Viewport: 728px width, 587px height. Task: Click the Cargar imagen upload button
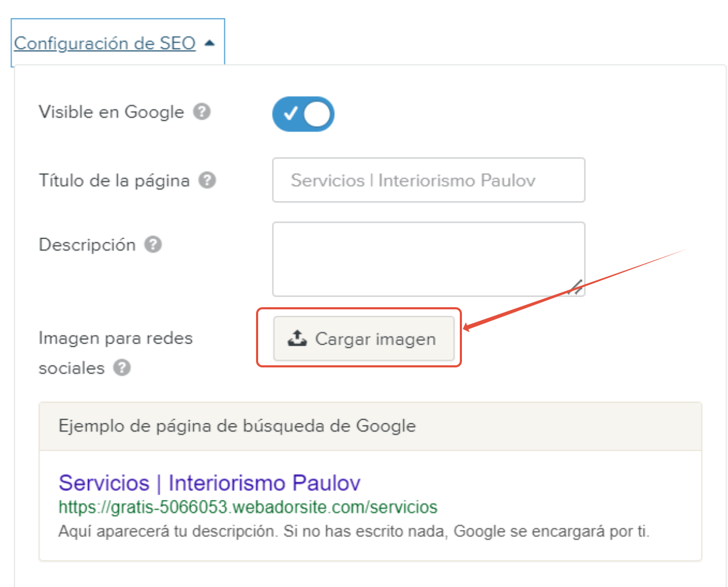click(x=364, y=338)
